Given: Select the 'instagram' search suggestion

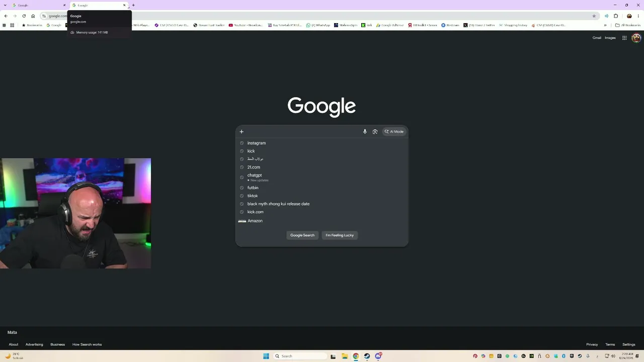Looking at the screenshot, I should click(x=322, y=143).
